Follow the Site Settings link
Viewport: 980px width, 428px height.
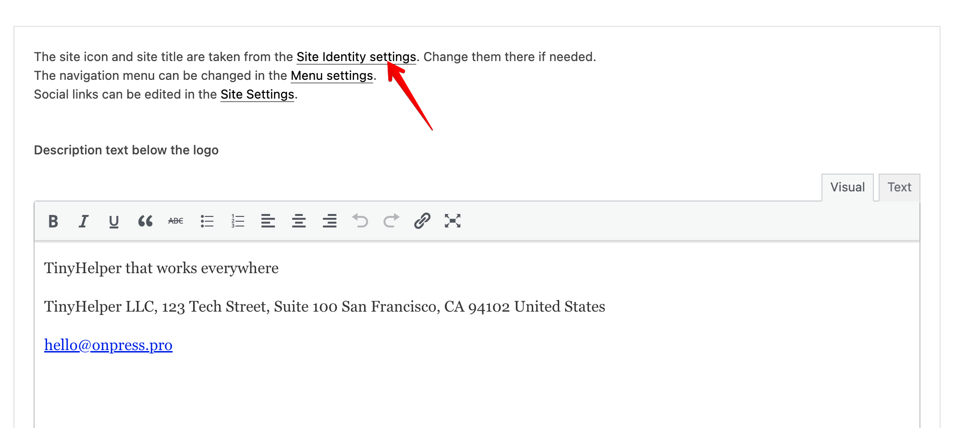click(x=257, y=95)
